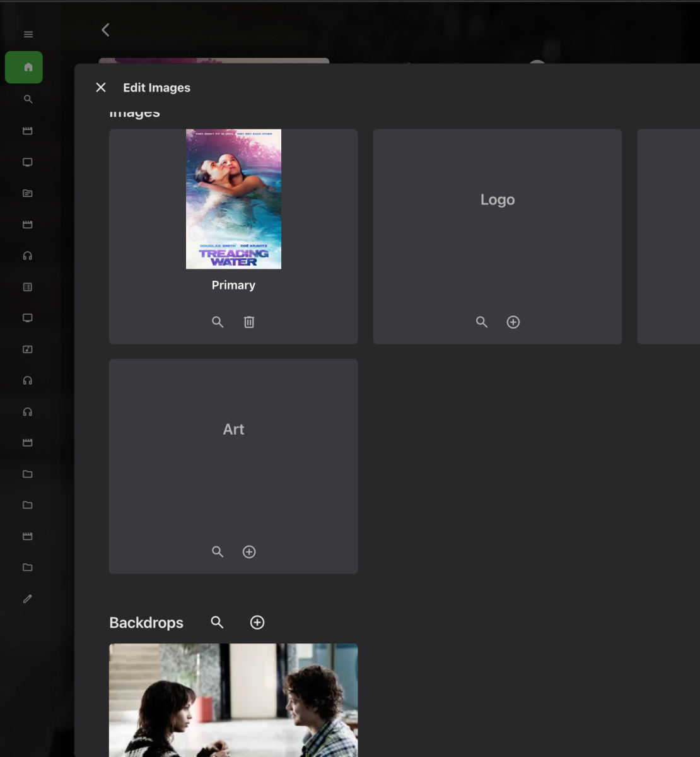
Task: Open Search from the left sidebar
Action: (28, 99)
